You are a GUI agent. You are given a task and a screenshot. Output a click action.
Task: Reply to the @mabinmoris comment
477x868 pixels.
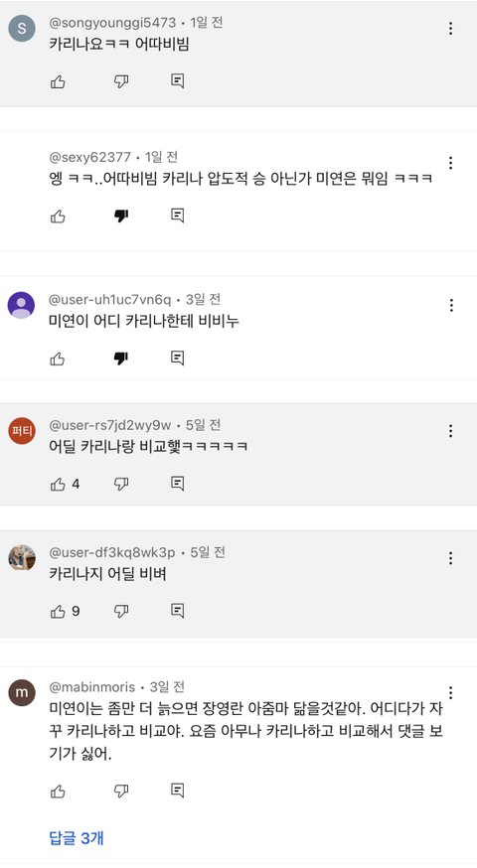pos(177,790)
